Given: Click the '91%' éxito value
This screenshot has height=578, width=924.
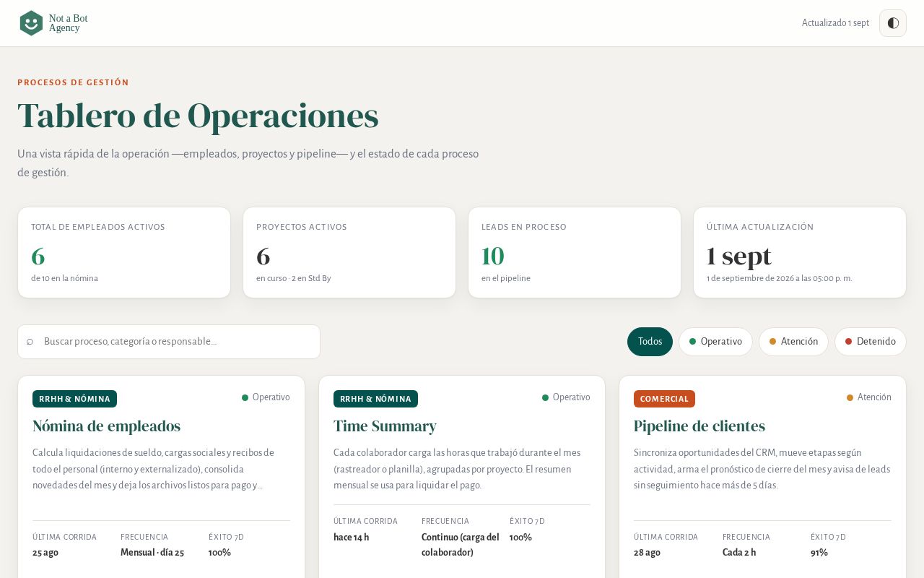Looking at the screenshot, I should pyautogui.click(x=819, y=553).
